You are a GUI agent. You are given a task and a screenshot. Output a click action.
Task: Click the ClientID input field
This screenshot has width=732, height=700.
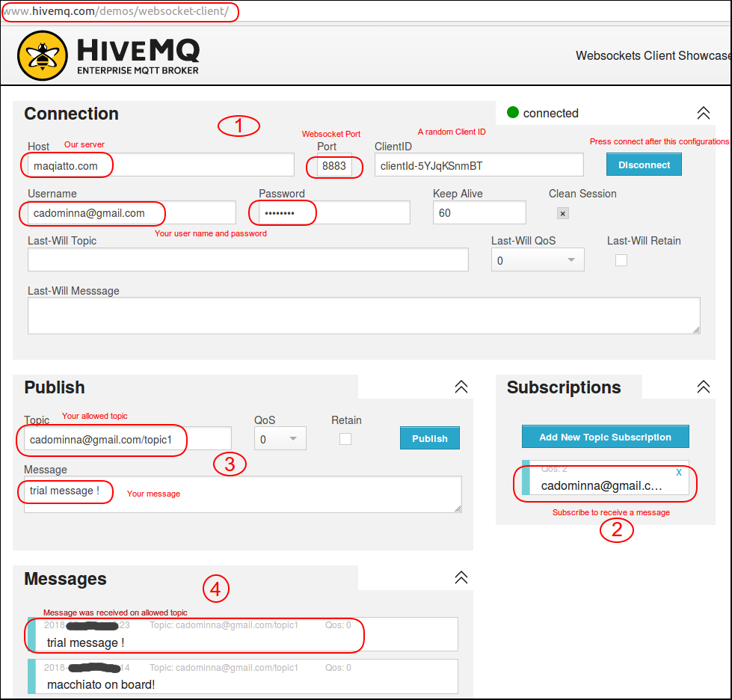tap(479, 165)
